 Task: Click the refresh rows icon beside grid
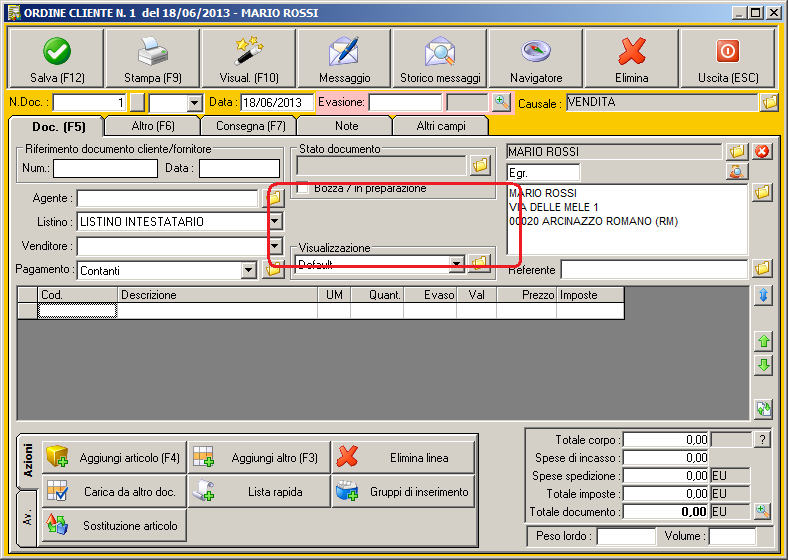(763, 409)
